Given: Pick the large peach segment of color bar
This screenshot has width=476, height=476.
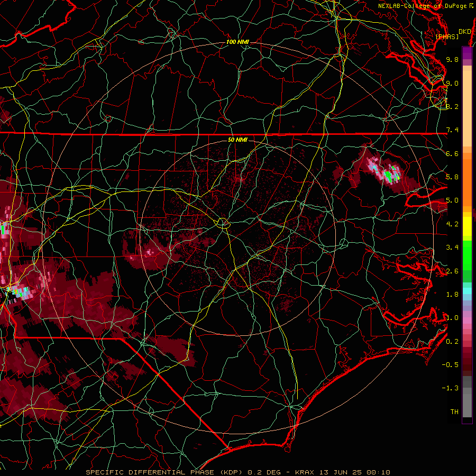Looking at the screenshot, I should point(467,108).
